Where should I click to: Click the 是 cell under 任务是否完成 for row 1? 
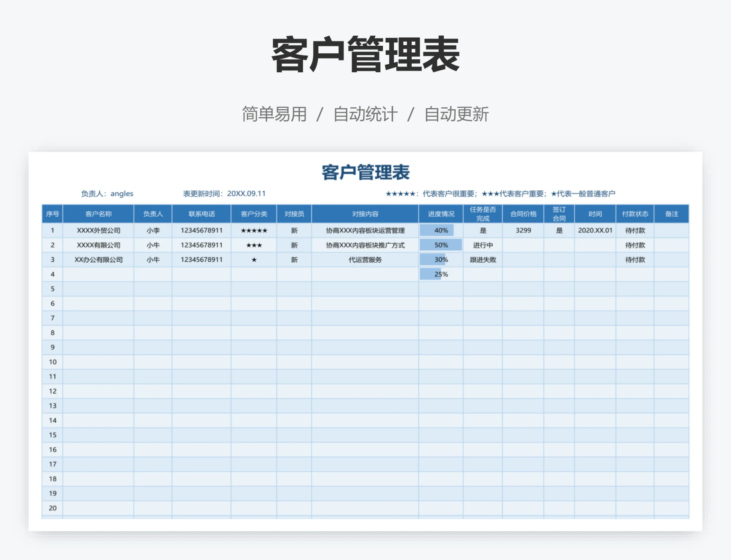click(483, 230)
